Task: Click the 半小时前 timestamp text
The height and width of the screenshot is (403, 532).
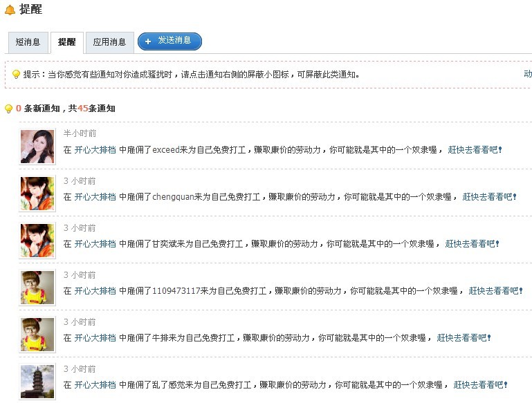Action: pyautogui.click(x=80, y=133)
